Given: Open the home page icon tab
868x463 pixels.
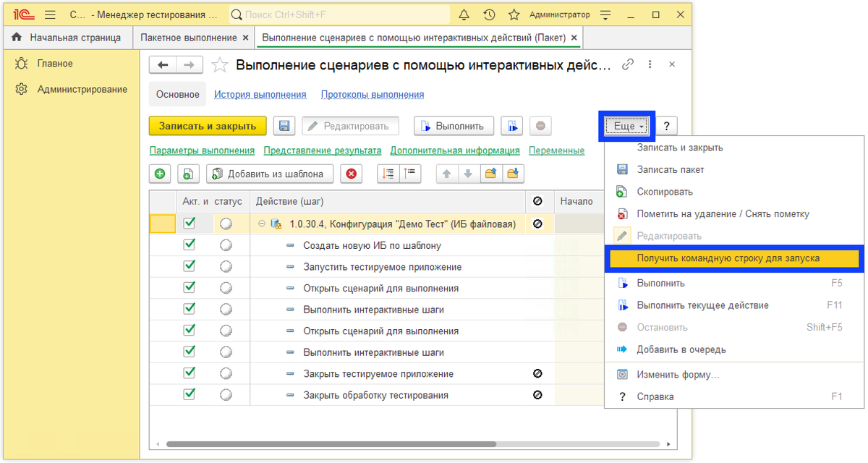Looking at the screenshot, I should 17,38.
